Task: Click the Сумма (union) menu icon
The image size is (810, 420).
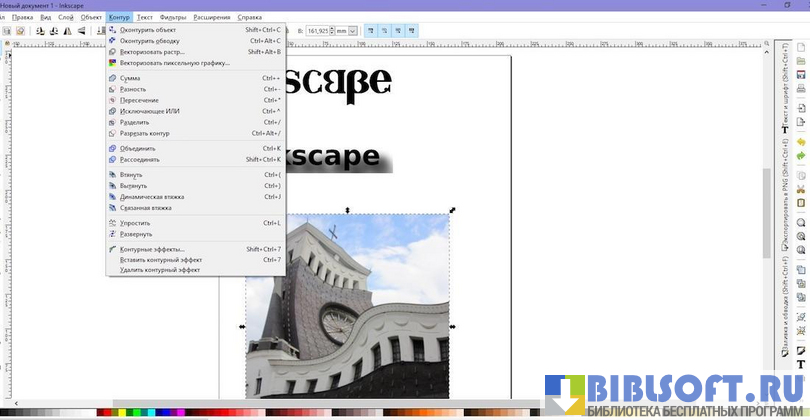Action: tap(112, 77)
